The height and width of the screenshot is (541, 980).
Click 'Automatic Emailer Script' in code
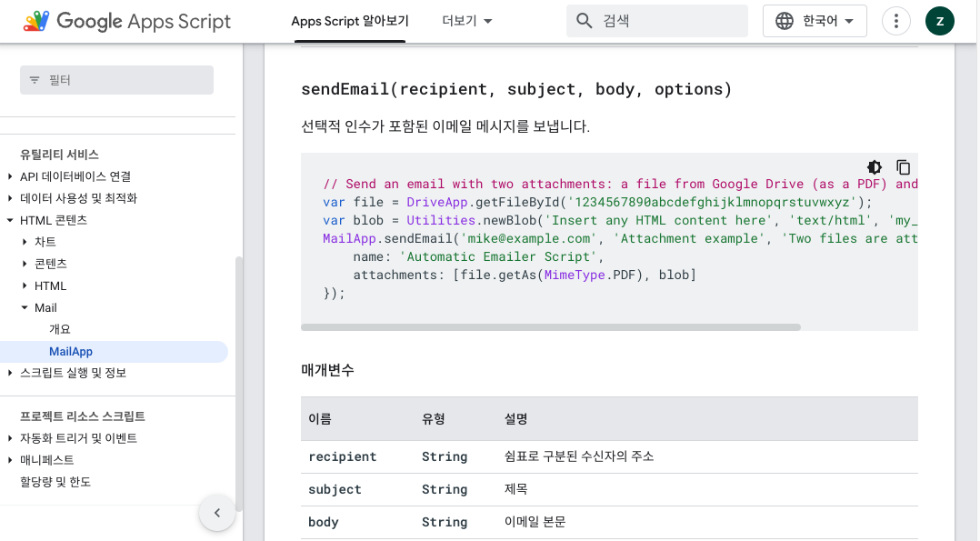pyautogui.click(x=498, y=256)
